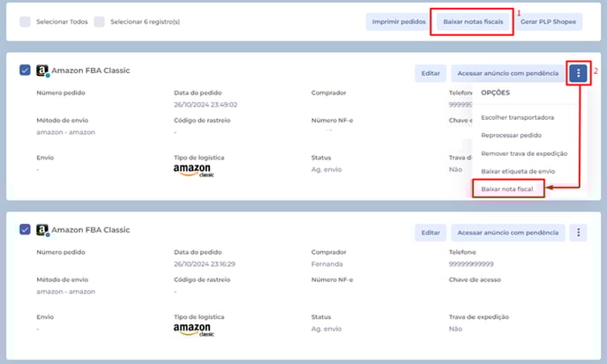Select Baixar nota fiscal menu entry
This screenshot has width=607, height=364.
pos(507,189)
